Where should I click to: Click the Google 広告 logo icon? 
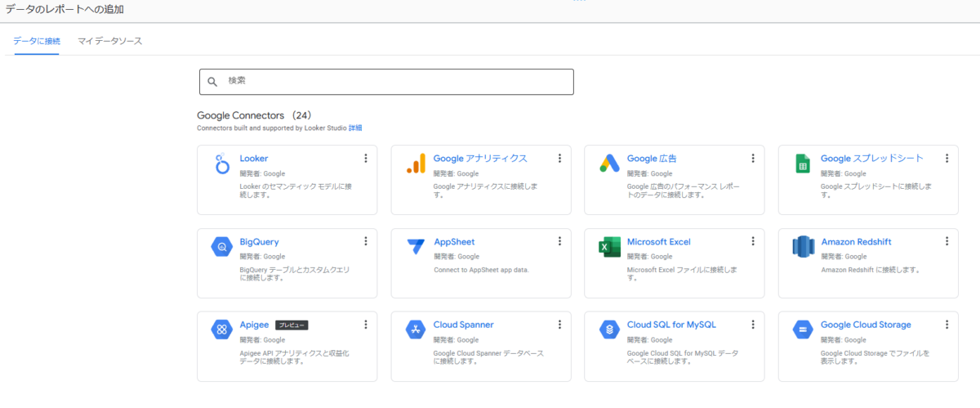pyautogui.click(x=609, y=164)
